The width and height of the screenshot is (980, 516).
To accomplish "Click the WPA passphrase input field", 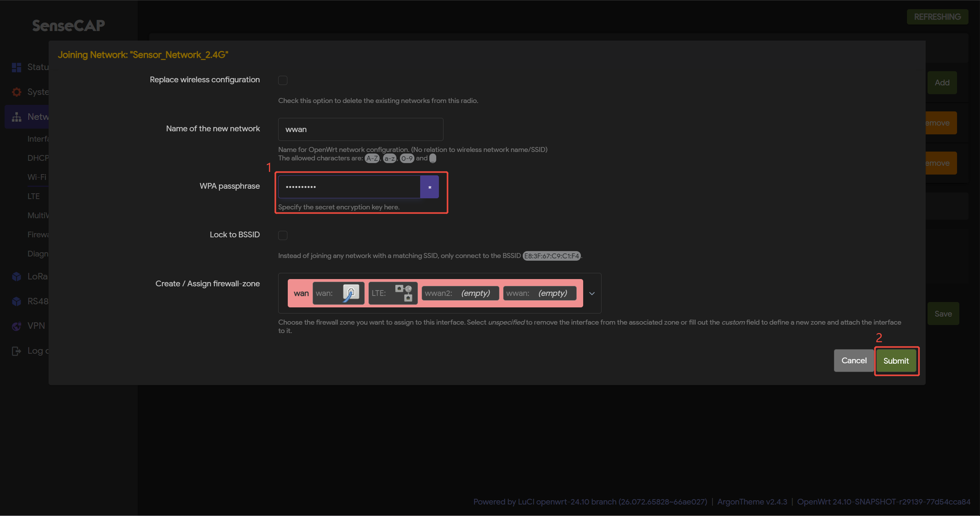I will click(x=349, y=187).
